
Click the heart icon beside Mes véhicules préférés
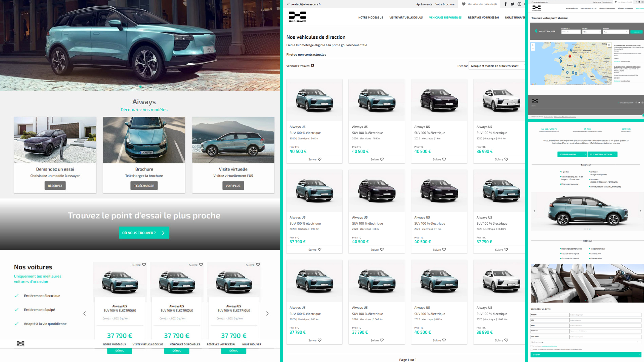click(464, 4)
